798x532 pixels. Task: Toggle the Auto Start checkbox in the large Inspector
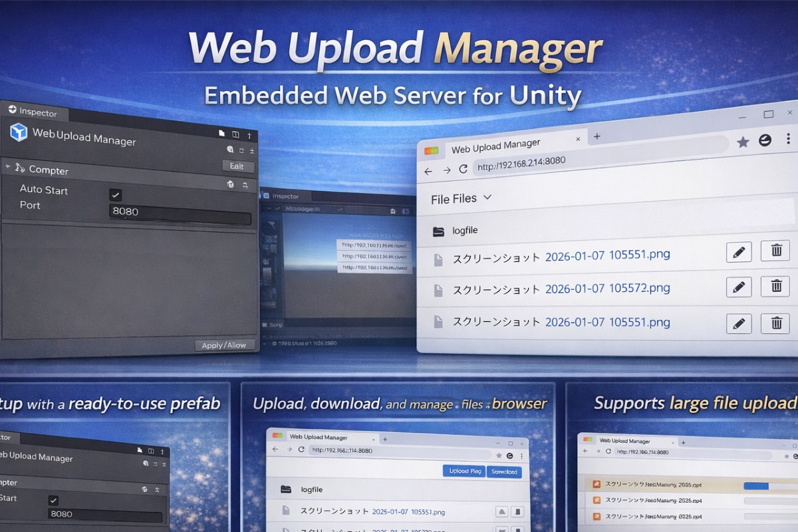click(x=116, y=195)
